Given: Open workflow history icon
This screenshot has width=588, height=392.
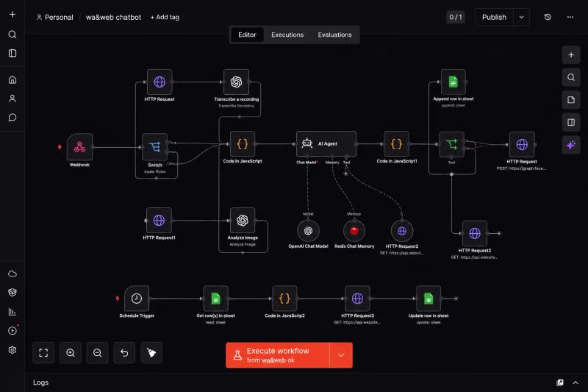Looking at the screenshot, I should 548,17.
